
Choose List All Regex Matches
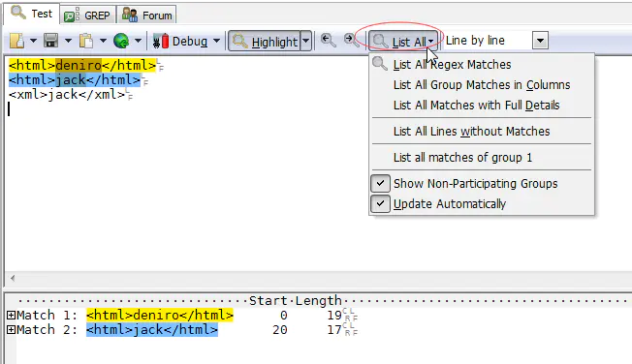point(482,65)
